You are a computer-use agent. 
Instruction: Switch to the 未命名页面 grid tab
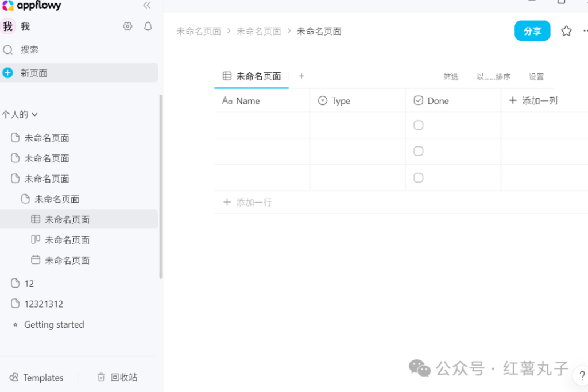click(251, 76)
